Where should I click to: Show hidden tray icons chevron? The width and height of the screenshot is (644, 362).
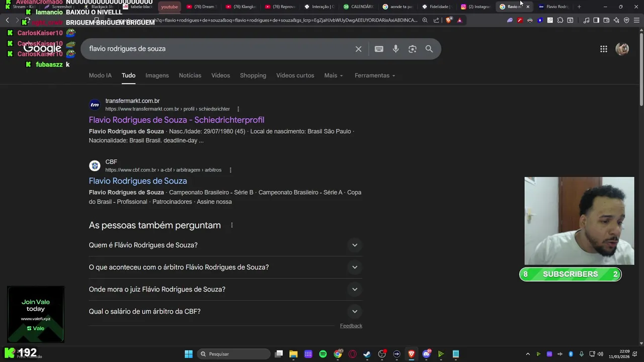click(528, 354)
